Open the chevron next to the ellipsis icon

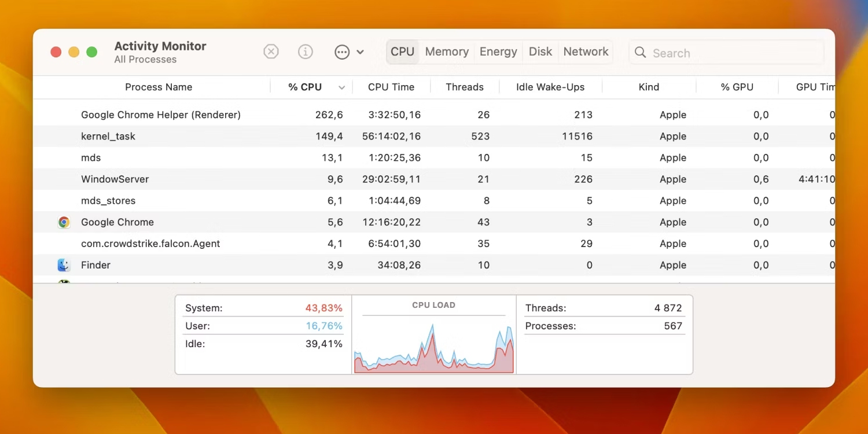pos(360,52)
